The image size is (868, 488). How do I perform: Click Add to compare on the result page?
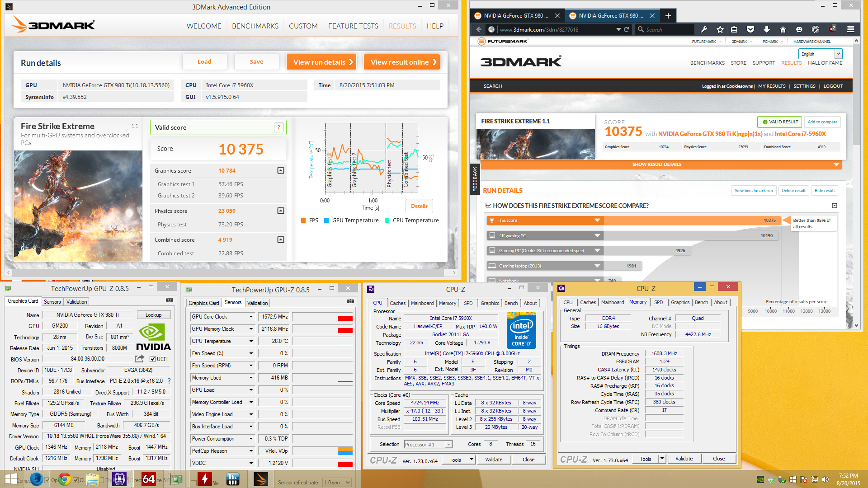click(822, 122)
